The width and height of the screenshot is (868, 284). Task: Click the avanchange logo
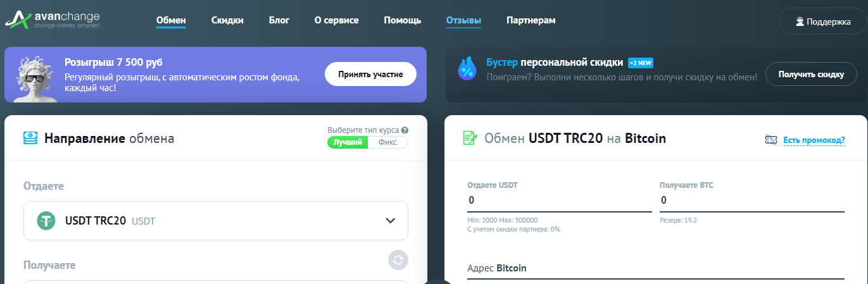click(x=53, y=20)
